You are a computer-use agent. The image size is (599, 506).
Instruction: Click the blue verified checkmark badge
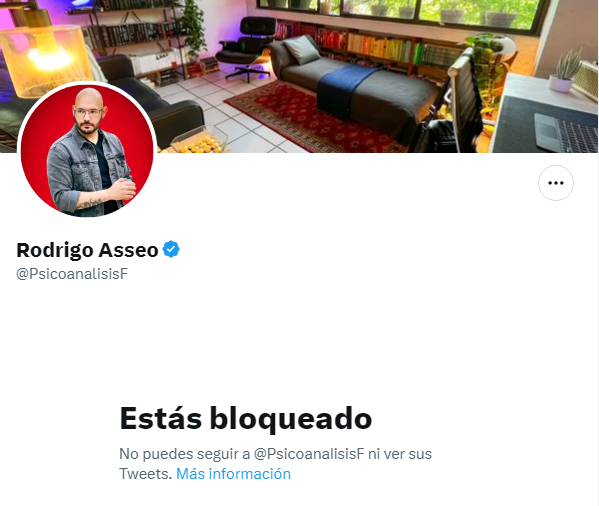click(x=171, y=249)
